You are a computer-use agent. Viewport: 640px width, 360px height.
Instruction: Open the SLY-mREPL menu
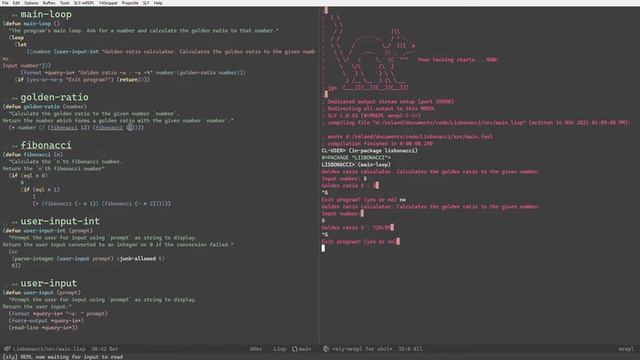click(84, 3)
